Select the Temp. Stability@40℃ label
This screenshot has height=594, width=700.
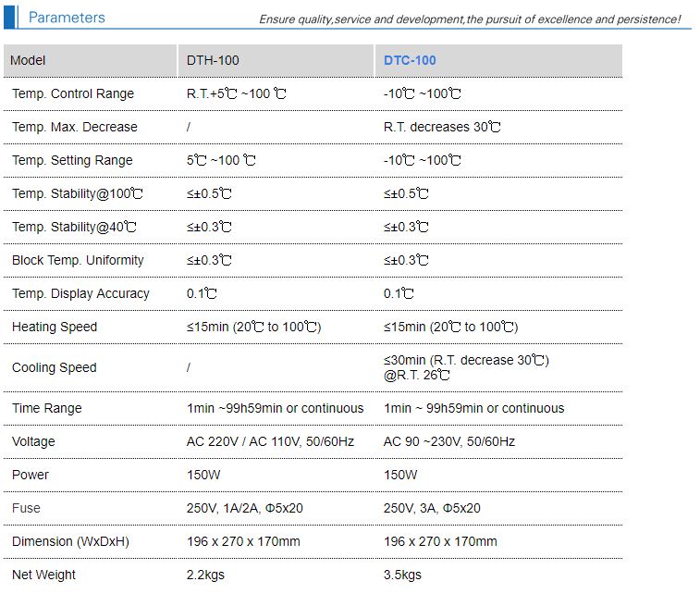click(x=74, y=227)
